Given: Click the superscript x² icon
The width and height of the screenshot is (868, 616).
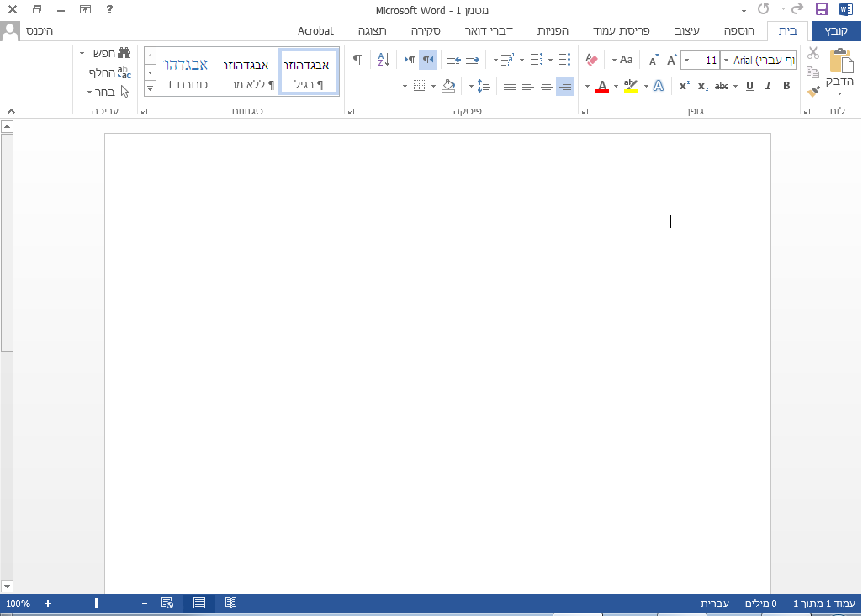Looking at the screenshot, I should coord(684,86).
